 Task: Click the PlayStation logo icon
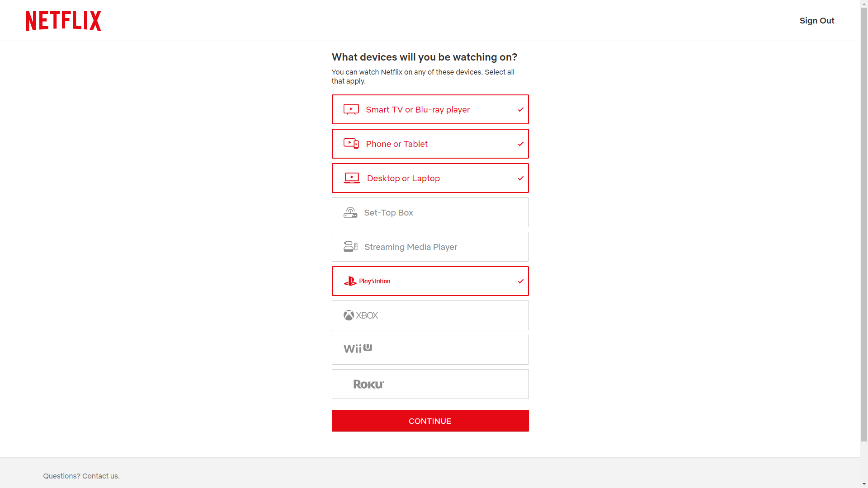pos(350,281)
